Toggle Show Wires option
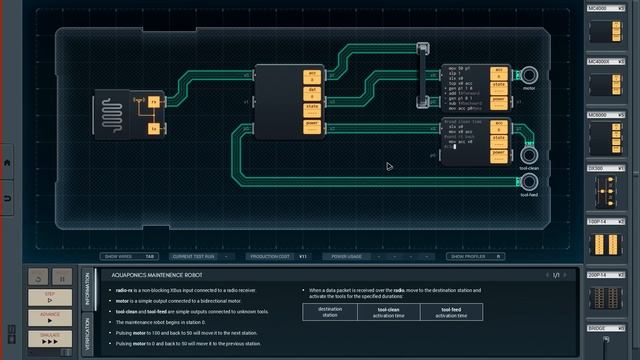 [x=129, y=256]
